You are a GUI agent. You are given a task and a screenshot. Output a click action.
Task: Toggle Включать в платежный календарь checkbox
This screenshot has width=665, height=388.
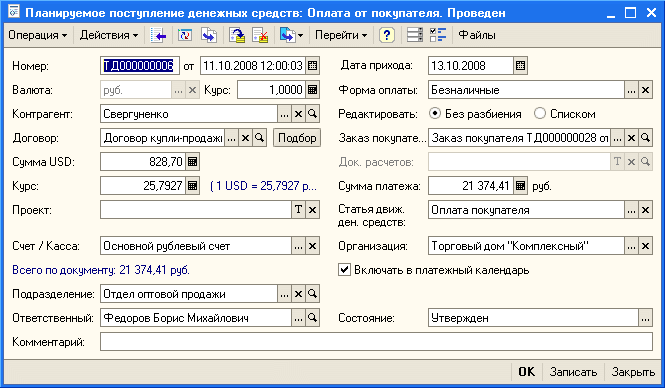[x=344, y=270]
